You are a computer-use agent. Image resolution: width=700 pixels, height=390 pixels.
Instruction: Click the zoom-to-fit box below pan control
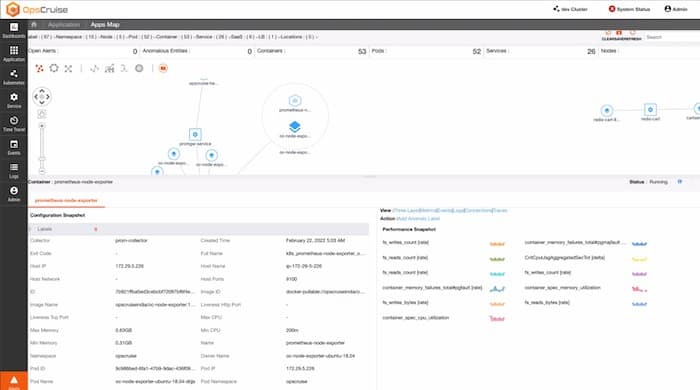coord(42,114)
